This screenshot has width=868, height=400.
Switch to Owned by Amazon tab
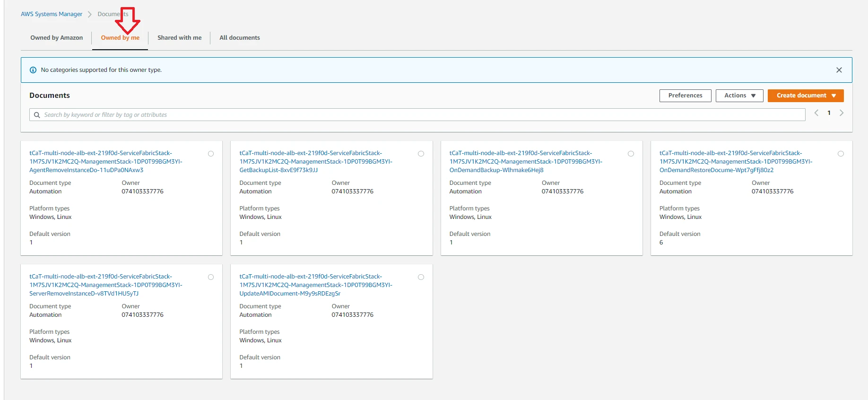pos(57,38)
